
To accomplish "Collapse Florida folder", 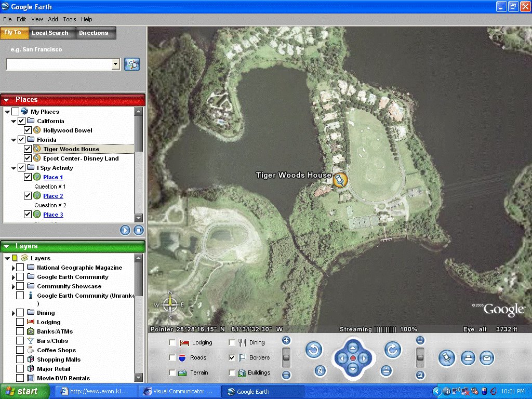I will [14, 140].
